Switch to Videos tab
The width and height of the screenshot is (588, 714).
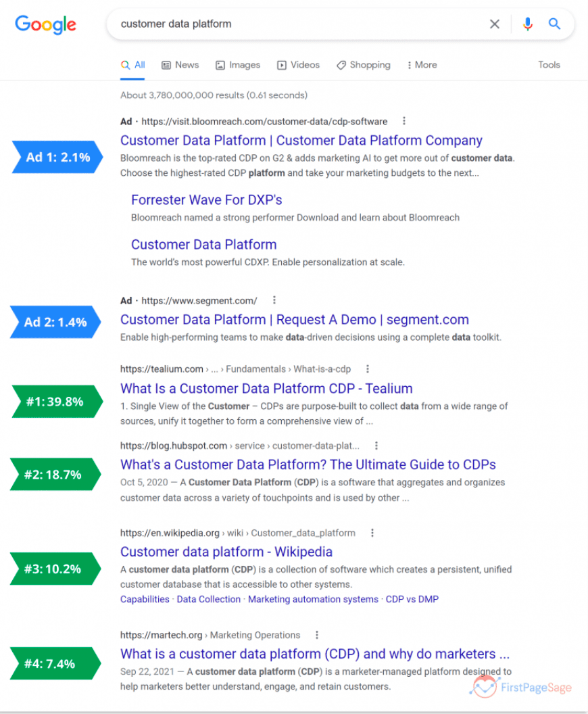[x=298, y=65]
